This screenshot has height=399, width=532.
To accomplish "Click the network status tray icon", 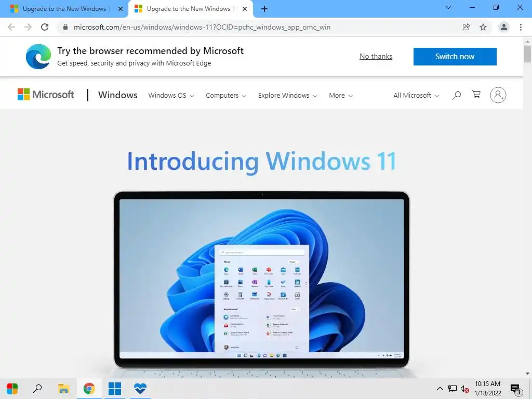I will [453, 389].
